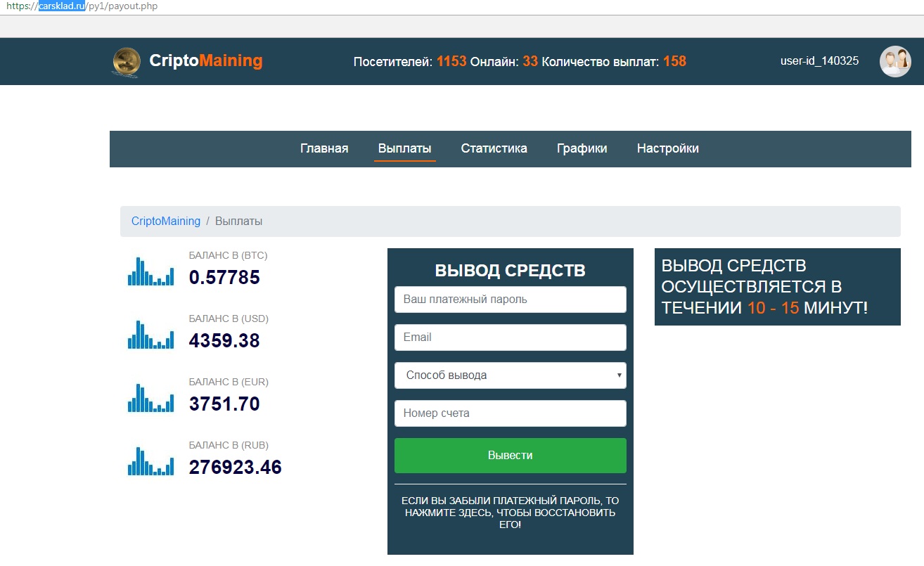924x566 pixels.
Task: Click the БАЛАНС В (RUB) label
Action: tap(229, 445)
